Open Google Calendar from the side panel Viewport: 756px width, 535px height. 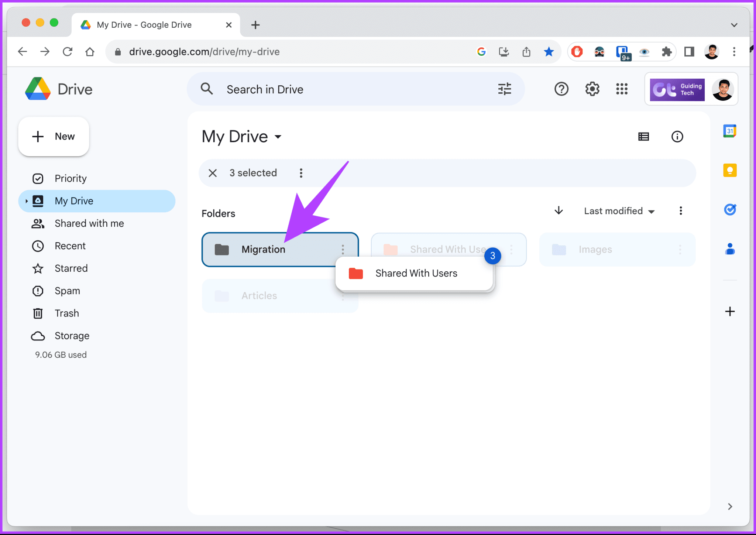pos(729,131)
